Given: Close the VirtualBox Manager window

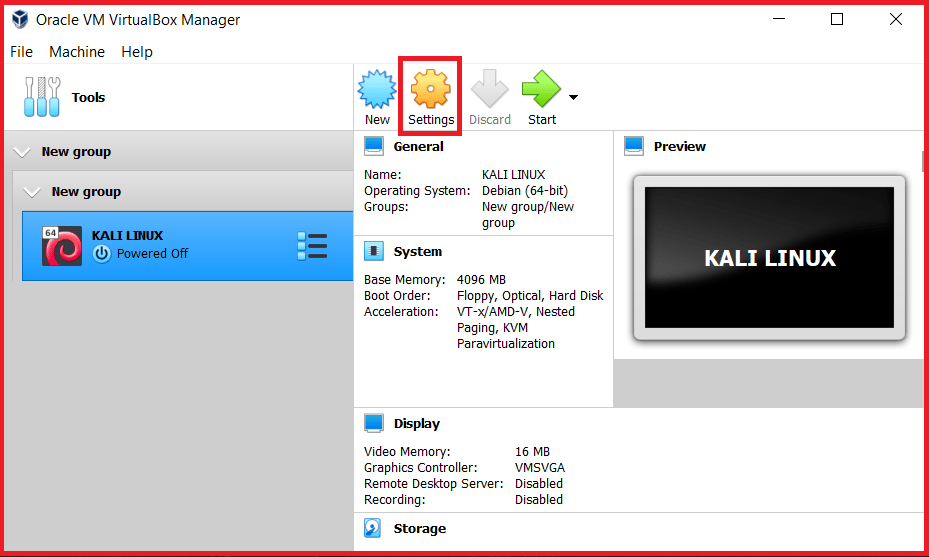Looking at the screenshot, I should [896, 19].
